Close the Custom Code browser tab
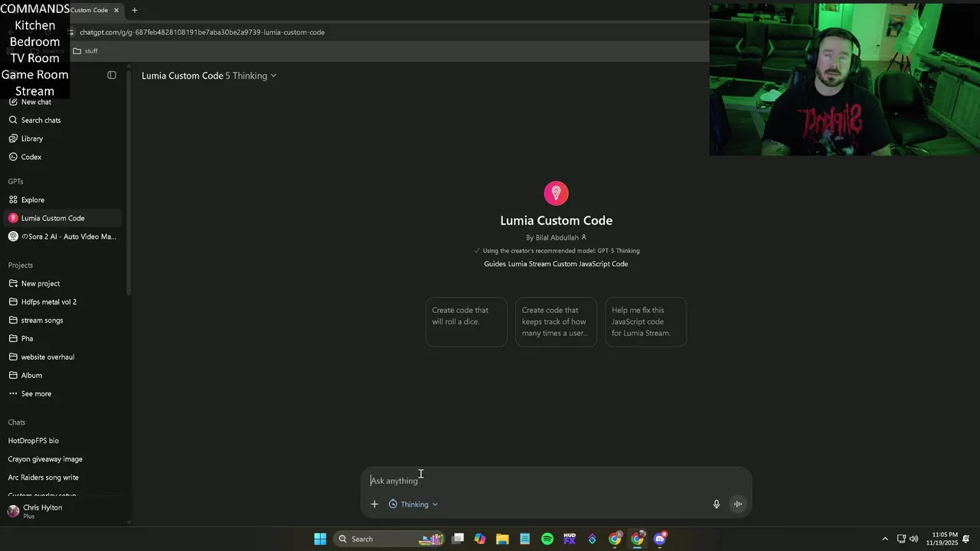The image size is (980, 551). click(x=116, y=10)
